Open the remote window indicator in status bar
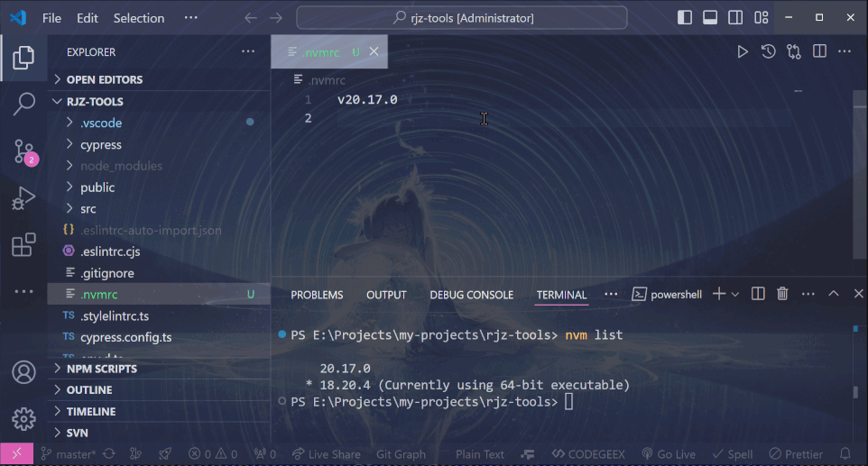 [16, 454]
